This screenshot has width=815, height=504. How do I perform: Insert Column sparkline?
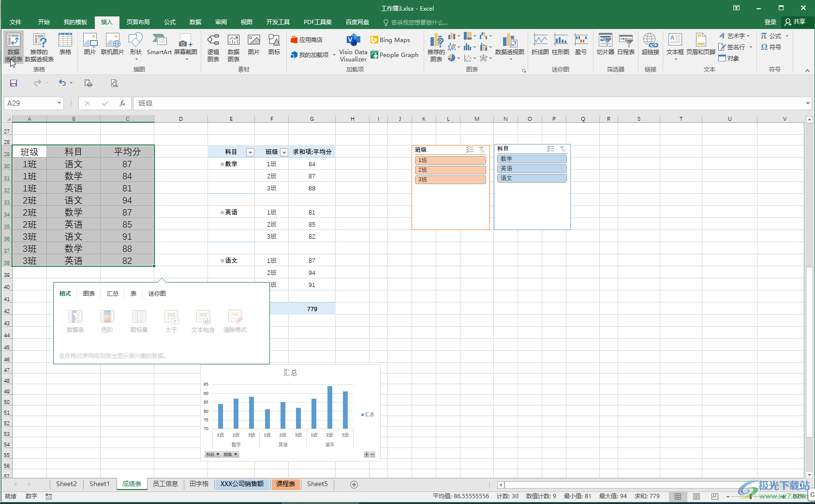[x=561, y=44]
